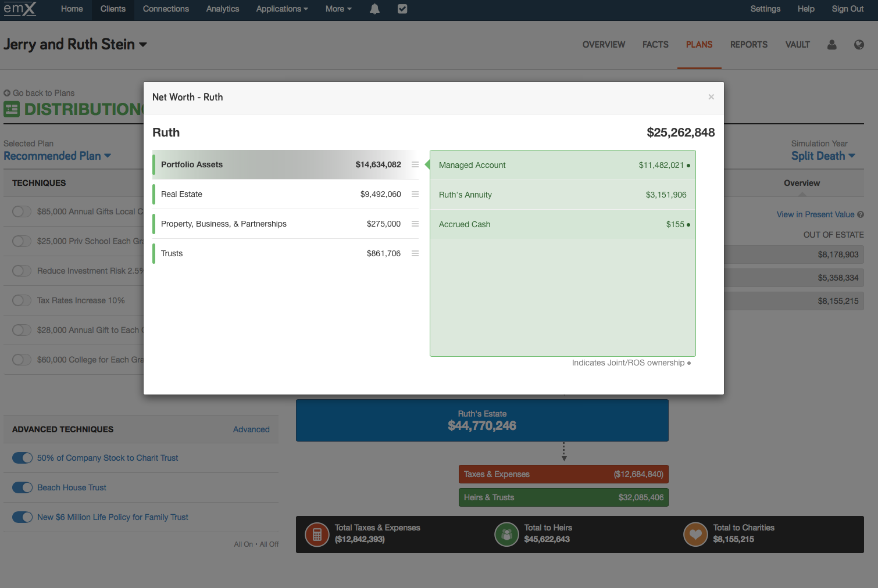The image size is (878, 588).
Task: Toggle $28,000 Annual Gift to Each technique
Action: pos(22,330)
